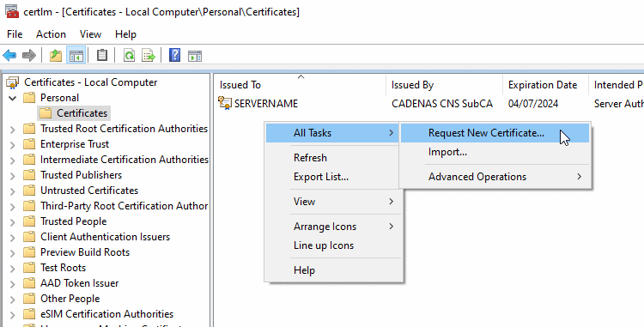Choose Request New Certificate... from submenu

[495, 133]
